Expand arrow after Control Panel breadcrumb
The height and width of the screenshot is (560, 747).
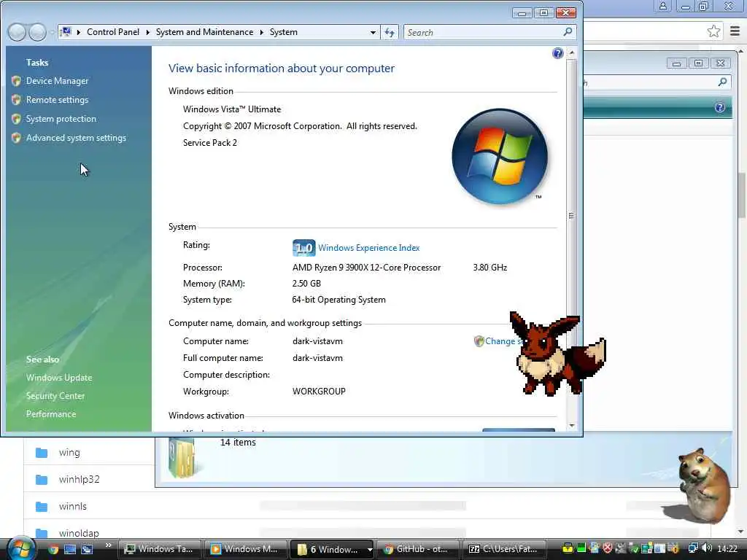click(147, 32)
